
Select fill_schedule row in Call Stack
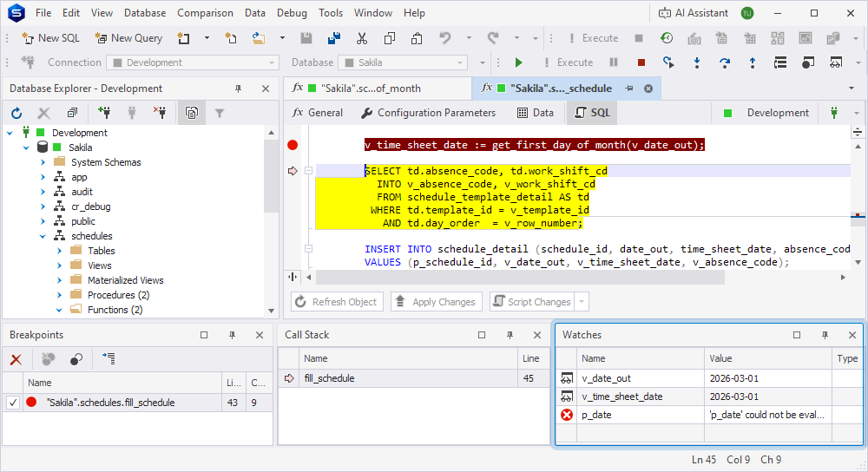414,378
